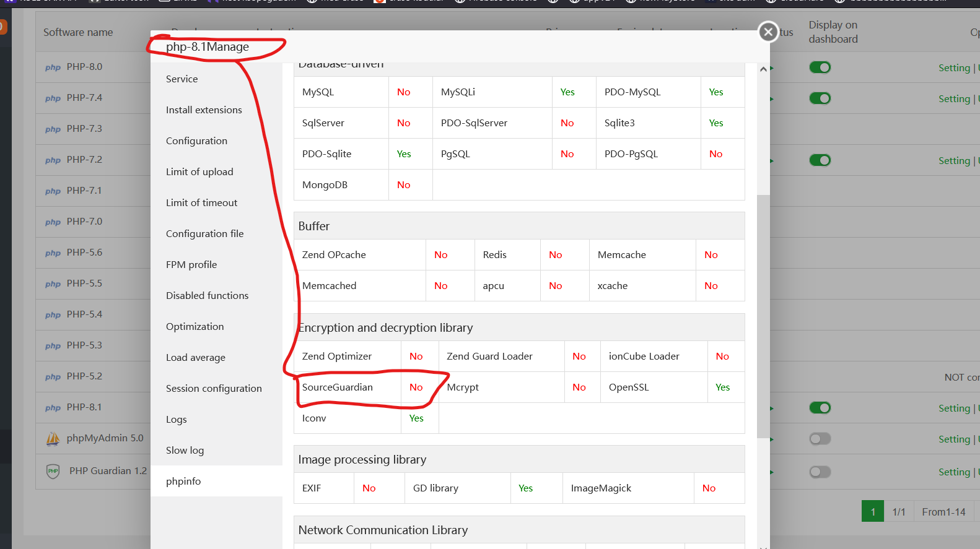This screenshot has height=549, width=980.
Task: Click the ionCube Loader cell
Action: (x=654, y=356)
